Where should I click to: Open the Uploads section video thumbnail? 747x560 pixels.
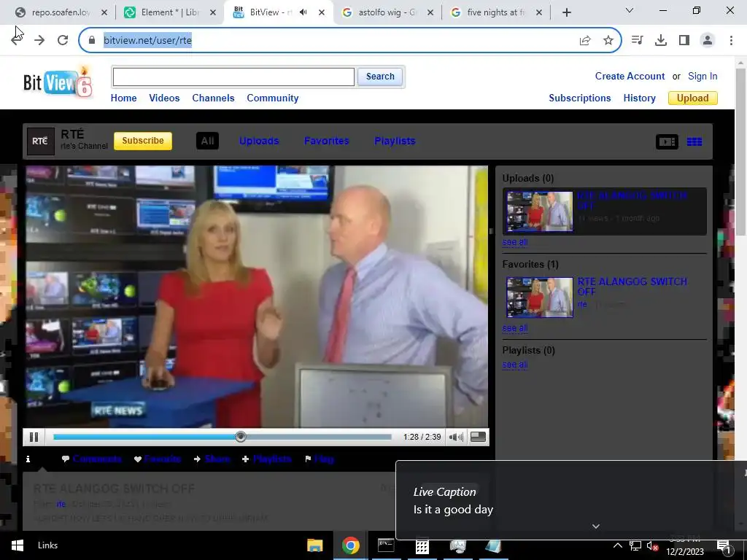[540, 211]
